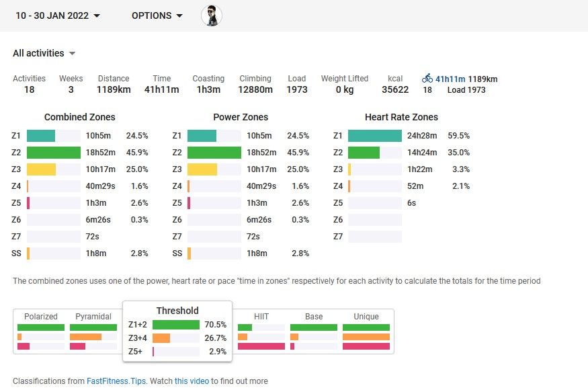The height and width of the screenshot is (392, 588).
Task: Click the Power Zones heading
Action: (241, 117)
